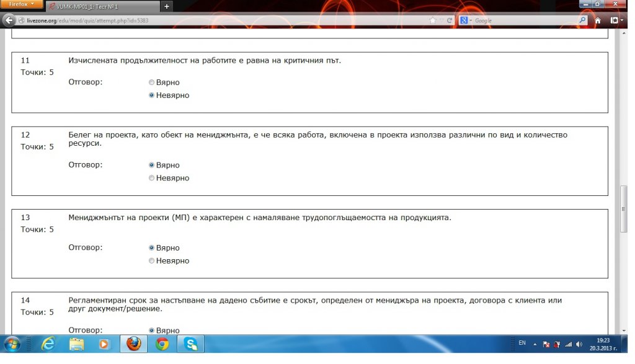Click the Google search input field

(x=525, y=20)
